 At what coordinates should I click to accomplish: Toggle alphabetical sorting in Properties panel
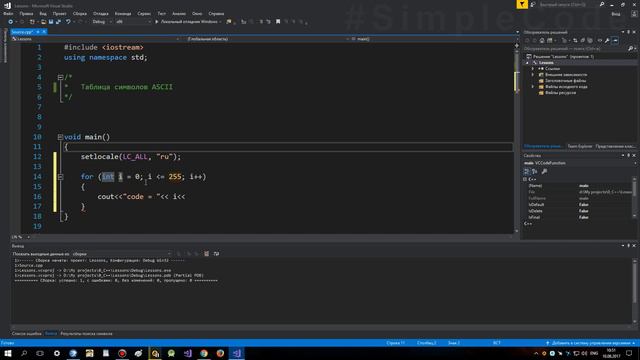(x=535, y=171)
